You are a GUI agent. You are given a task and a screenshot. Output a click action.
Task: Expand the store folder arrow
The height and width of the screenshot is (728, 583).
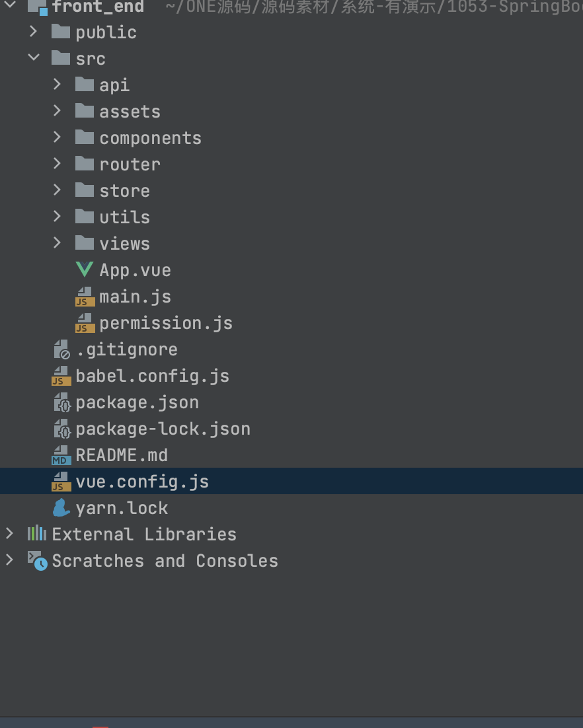[x=57, y=190]
